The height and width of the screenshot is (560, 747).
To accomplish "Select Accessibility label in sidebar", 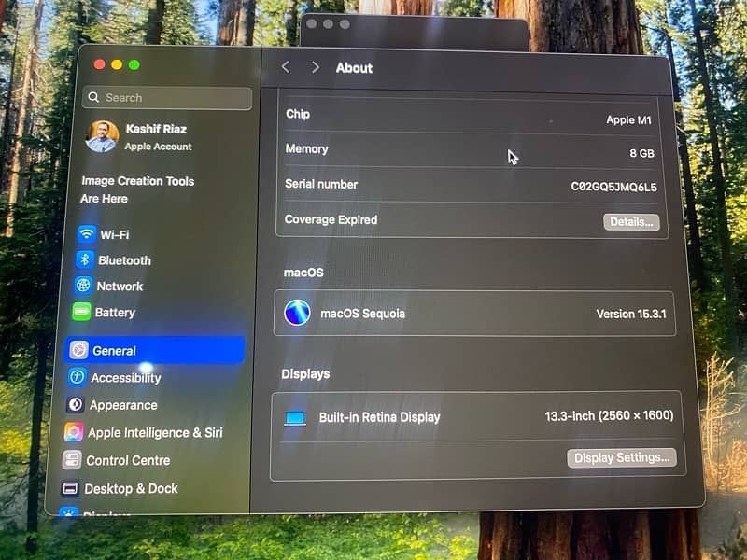I will click(126, 378).
